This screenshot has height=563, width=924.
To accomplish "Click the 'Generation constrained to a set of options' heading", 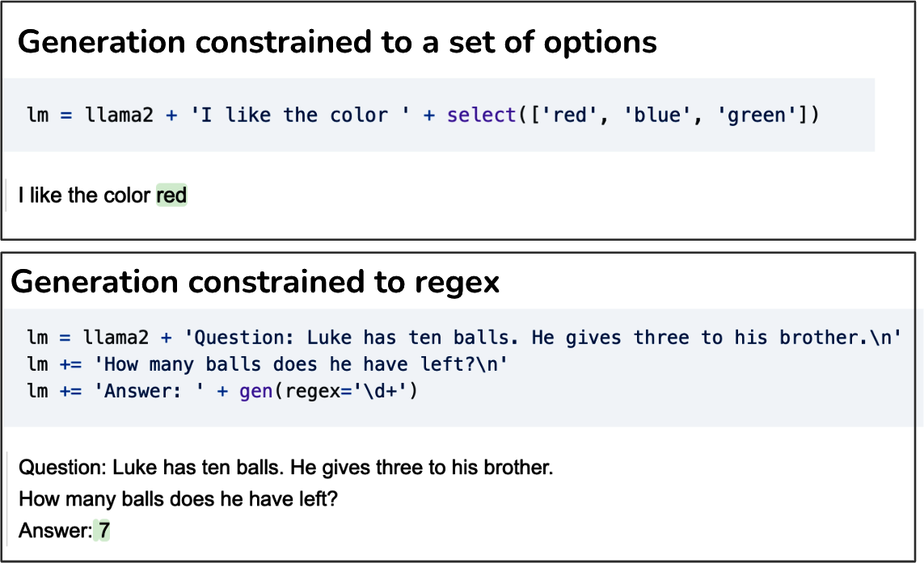I will tap(336, 42).
